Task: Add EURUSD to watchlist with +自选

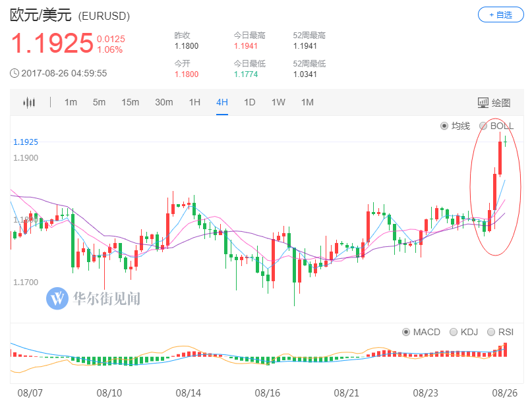Action: pos(500,15)
